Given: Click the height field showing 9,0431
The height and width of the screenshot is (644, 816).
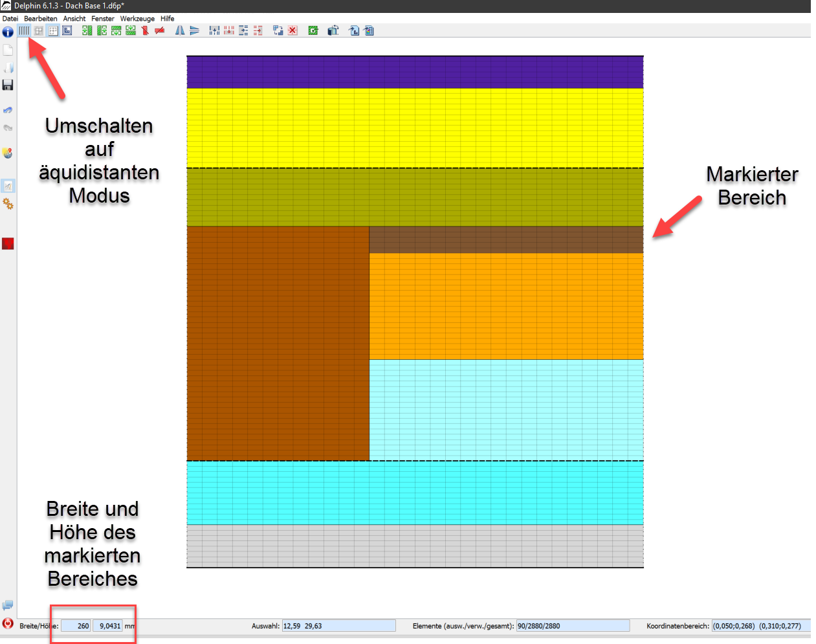Looking at the screenshot, I should (107, 626).
